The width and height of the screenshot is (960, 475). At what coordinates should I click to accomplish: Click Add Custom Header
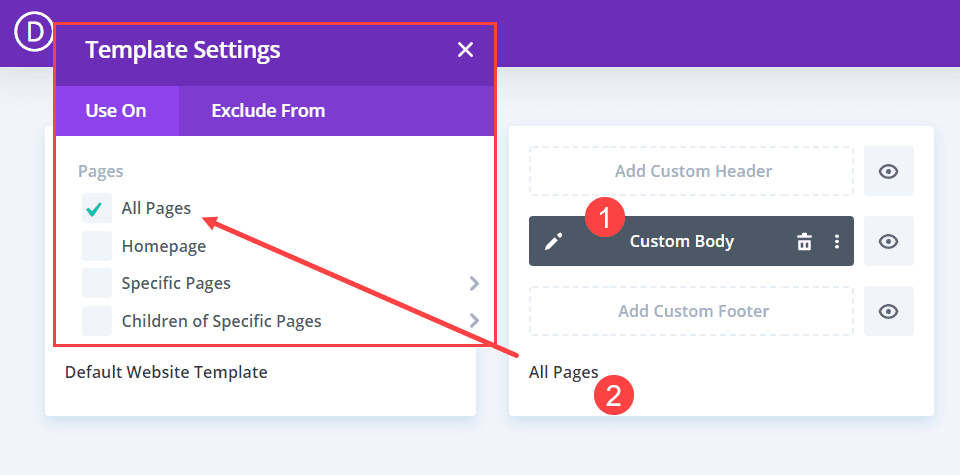tap(692, 171)
